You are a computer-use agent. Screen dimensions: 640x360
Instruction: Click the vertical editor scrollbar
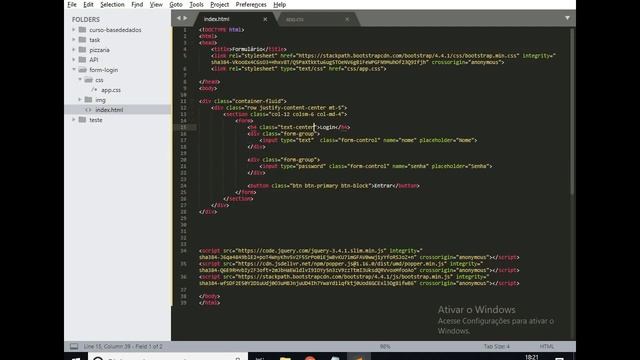(x=572, y=110)
